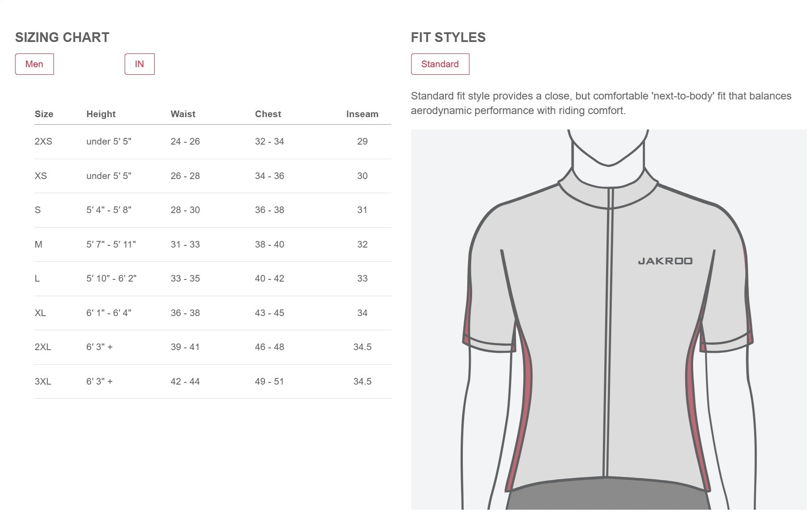Viewport: 812px width, 515px height.
Task: Click the Inseam column header
Action: coord(362,114)
